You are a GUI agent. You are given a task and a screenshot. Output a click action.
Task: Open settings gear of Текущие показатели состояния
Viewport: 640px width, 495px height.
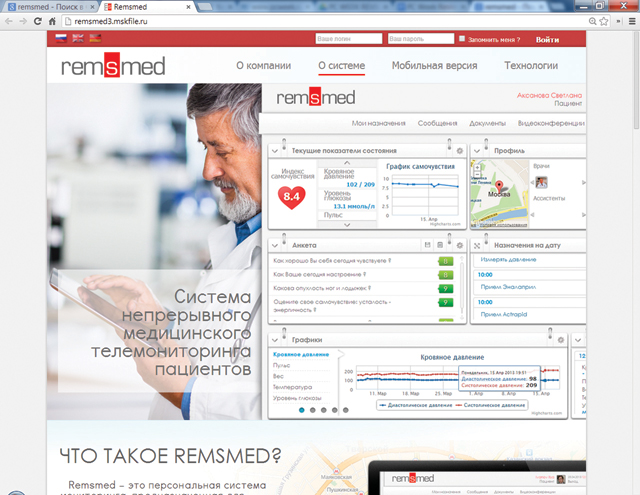click(460, 151)
